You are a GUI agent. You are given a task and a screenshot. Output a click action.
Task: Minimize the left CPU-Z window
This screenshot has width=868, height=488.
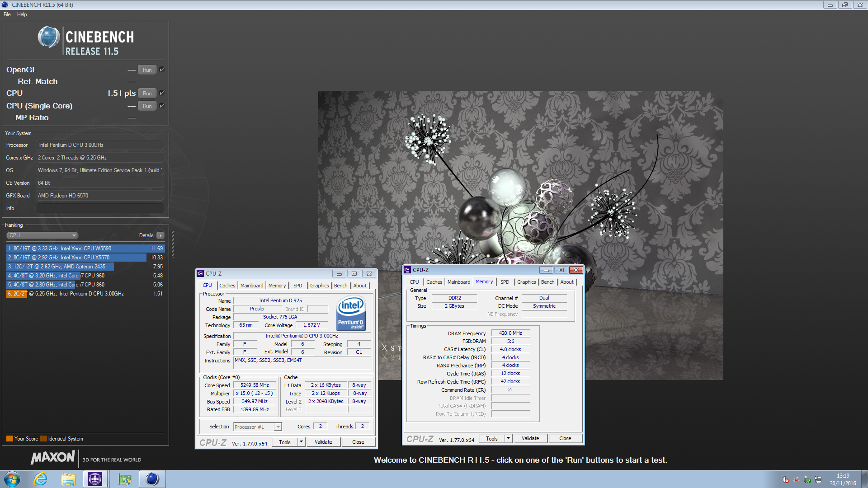point(339,274)
